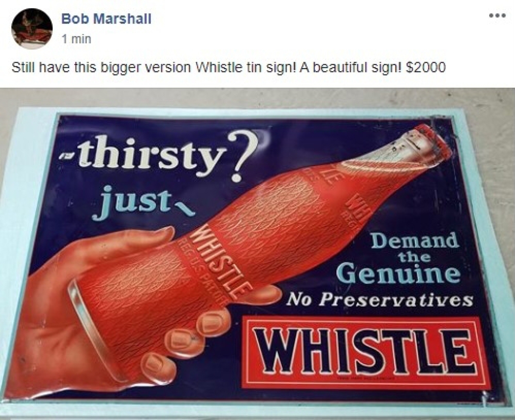Image resolution: width=515 pixels, height=420 pixels.
Task: Click the large white question mark on sign
Action: point(243,155)
